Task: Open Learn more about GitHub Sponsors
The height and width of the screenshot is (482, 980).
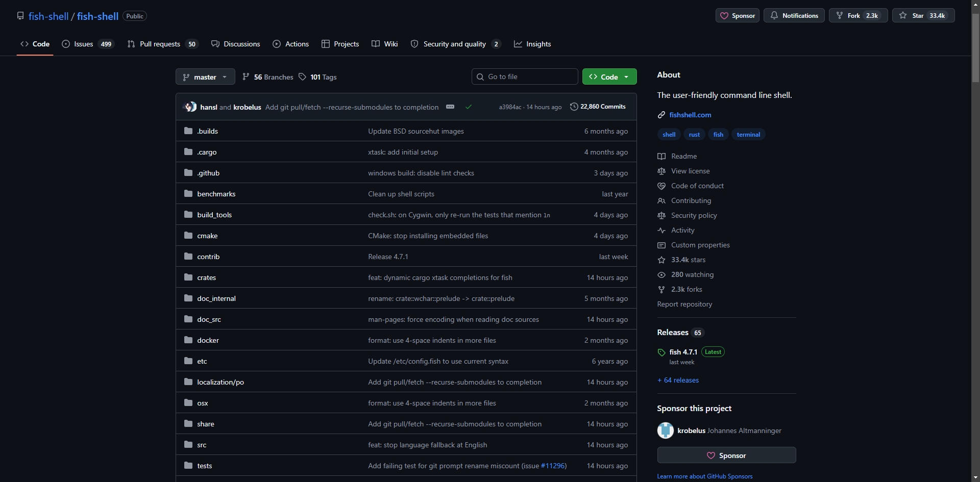Action: 704,476
